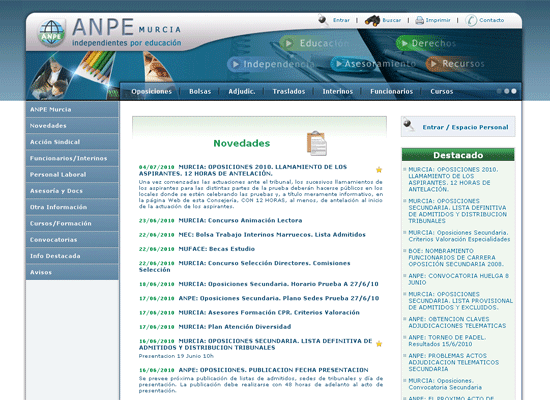Open ANPE: TORNEO DE PADEL highlighted link
This screenshot has height=400, width=550.
click(447, 341)
